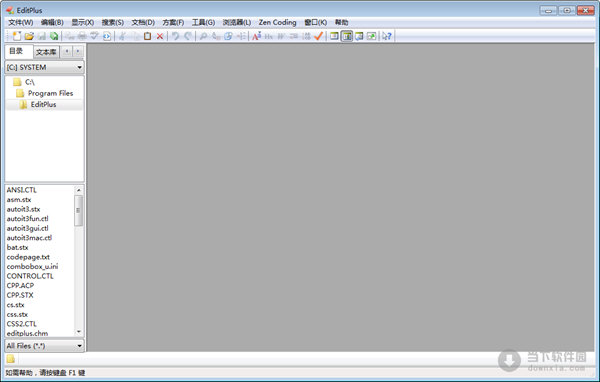Toggle the window list toolbar button
This screenshot has height=382, width=600.
[x=359, y=36]
